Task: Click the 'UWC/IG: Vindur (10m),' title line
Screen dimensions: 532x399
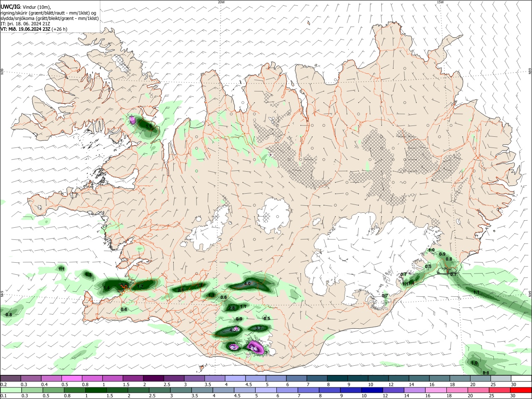Action: (x=25, y=7)
